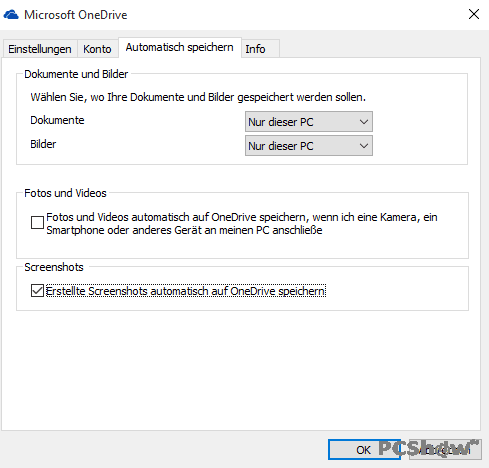
Task: Click the Fotos und Videos group heading
Action: 65,193
